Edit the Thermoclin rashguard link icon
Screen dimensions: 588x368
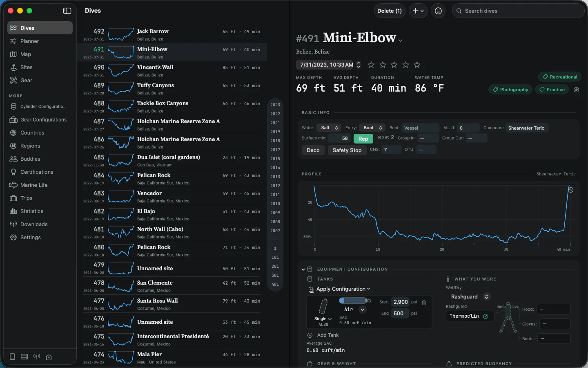pos(486,316)
